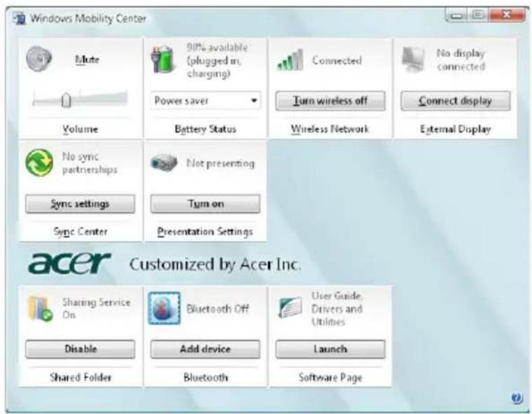Click Add device for Bluetooth

pyautogui.click(x=205, y=349)
